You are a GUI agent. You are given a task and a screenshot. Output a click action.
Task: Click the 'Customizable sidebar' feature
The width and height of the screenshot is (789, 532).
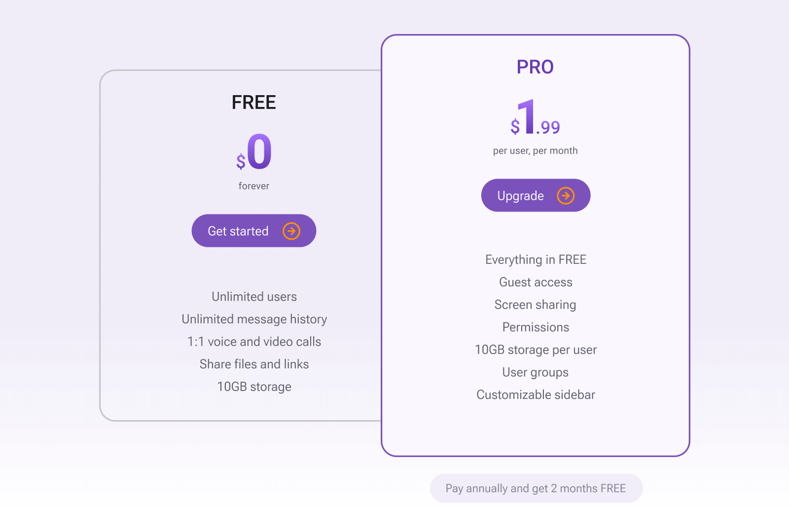tap(536, 395)
